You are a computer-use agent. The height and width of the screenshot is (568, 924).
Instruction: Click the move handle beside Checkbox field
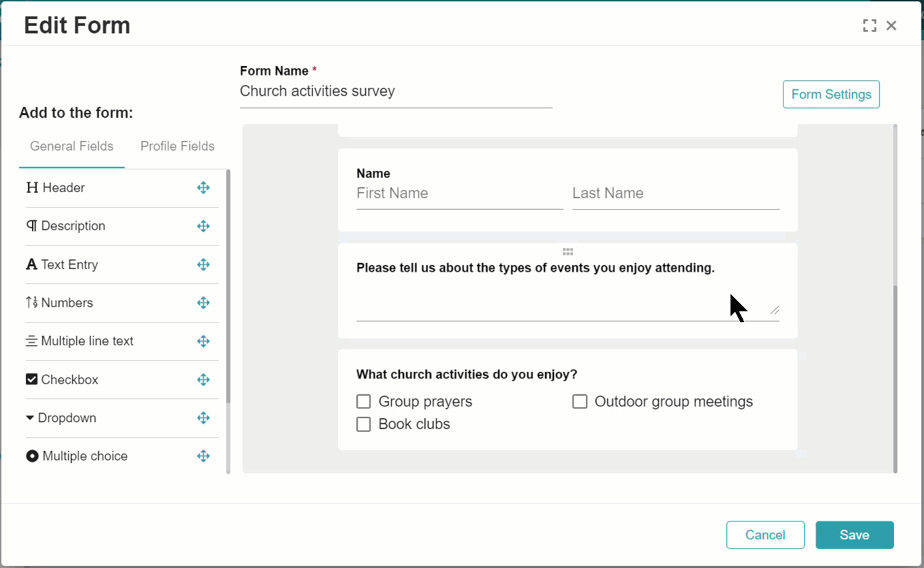coord(203,380)
